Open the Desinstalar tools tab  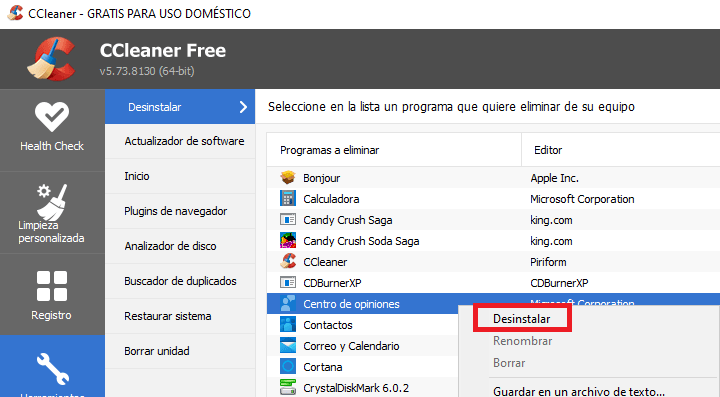coord(180,106)
